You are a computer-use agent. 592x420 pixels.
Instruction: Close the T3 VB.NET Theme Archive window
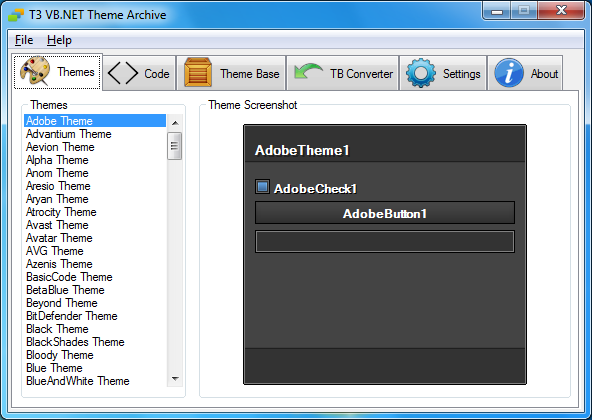click(561, 11)
